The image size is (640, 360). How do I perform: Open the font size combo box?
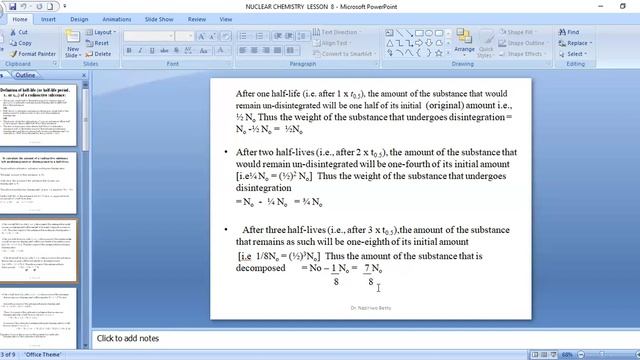click(184, 36)
